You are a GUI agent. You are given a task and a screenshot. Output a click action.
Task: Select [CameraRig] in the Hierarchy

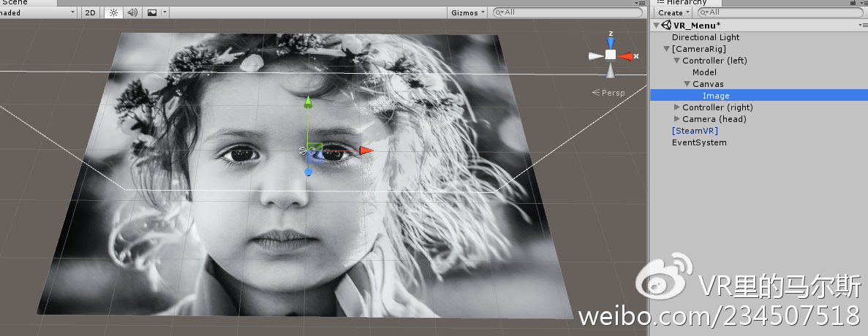pos(698,49)
